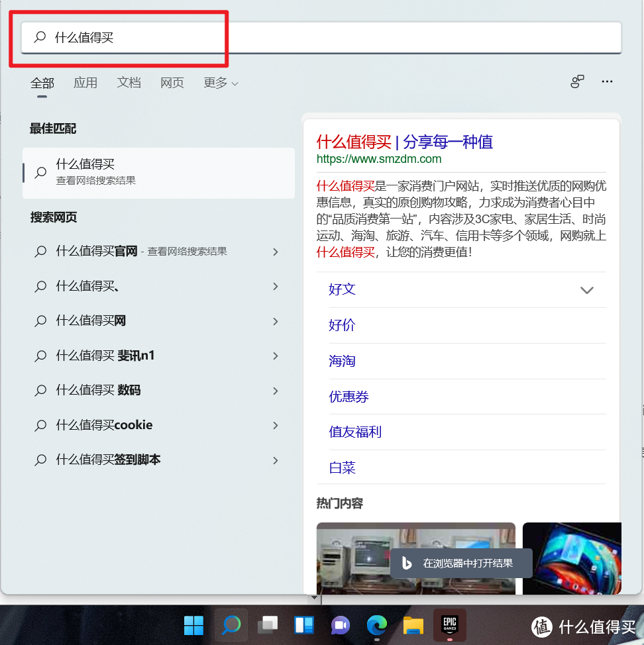Click the search magnifier icon in search box

tap(38, 38)
